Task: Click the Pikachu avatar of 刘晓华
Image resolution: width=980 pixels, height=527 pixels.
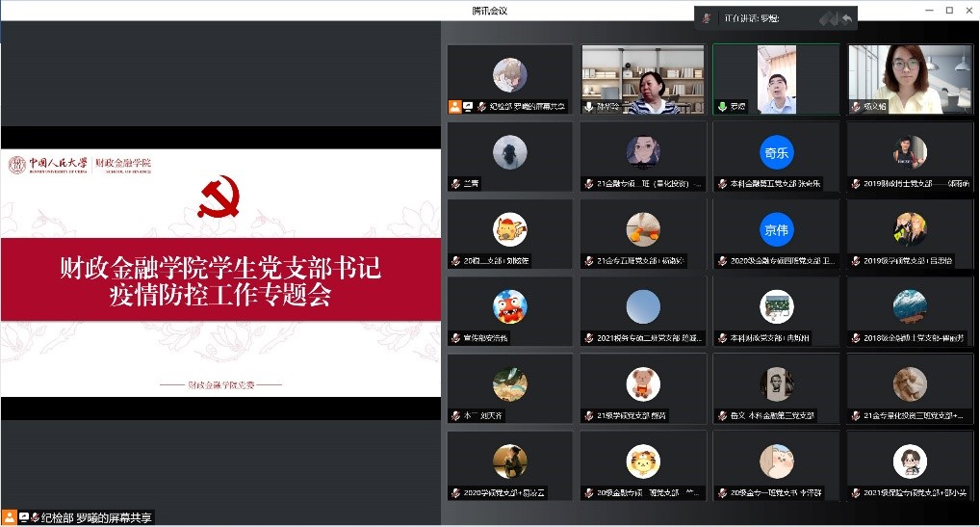Action: [x=509, y=229]
